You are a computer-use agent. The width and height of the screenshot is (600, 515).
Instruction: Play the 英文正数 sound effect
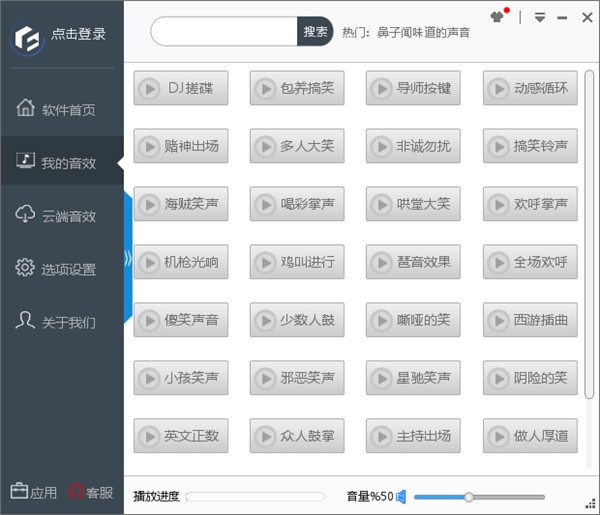pyautogui.click(x=181, y=436)
